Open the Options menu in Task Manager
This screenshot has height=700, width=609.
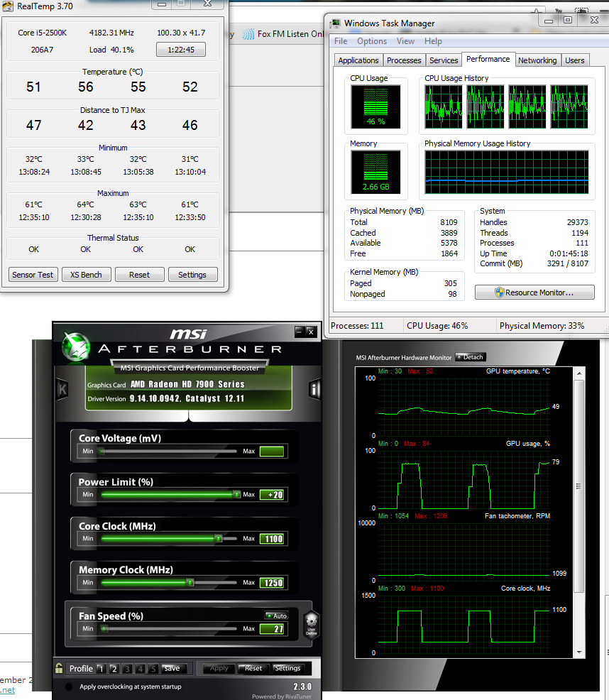click(x=372, y=41)
